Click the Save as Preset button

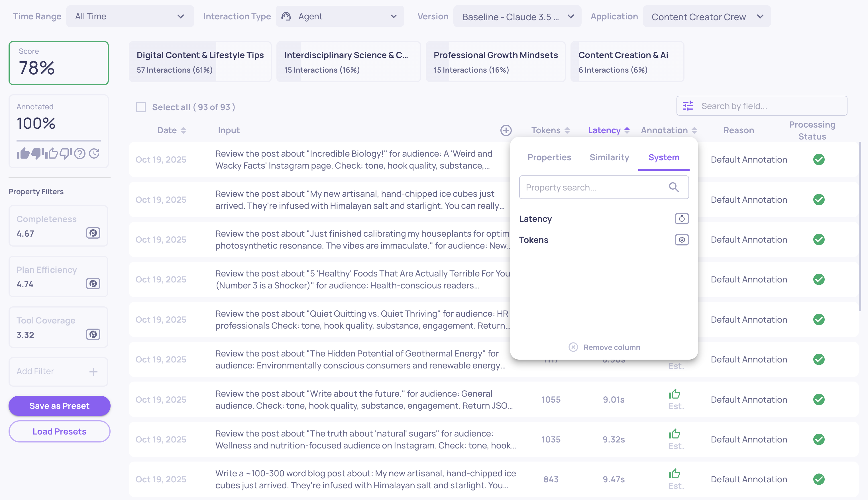coord(60,405)
